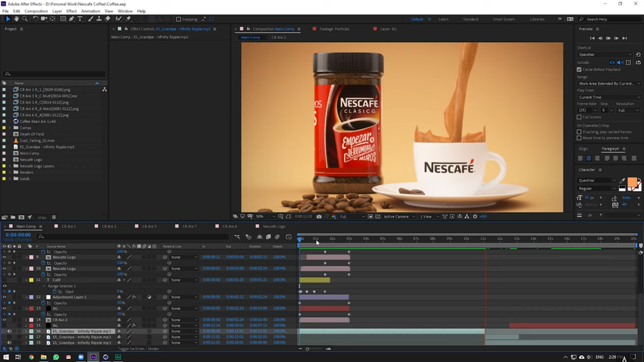Check If caching, play cached frames
Image resolution: width=644 pixels, height=362 pixels.
(579, 132)
